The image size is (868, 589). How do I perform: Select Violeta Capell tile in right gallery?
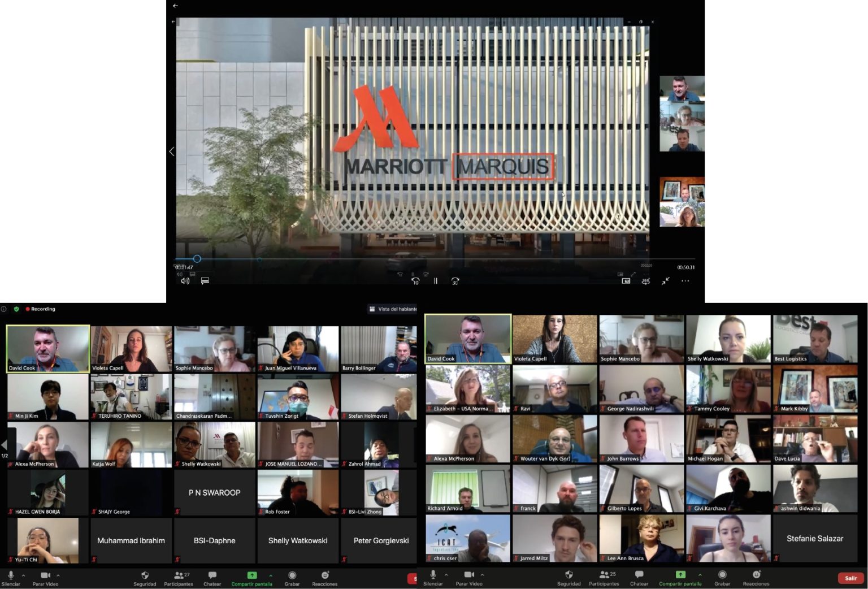(554, 339)
